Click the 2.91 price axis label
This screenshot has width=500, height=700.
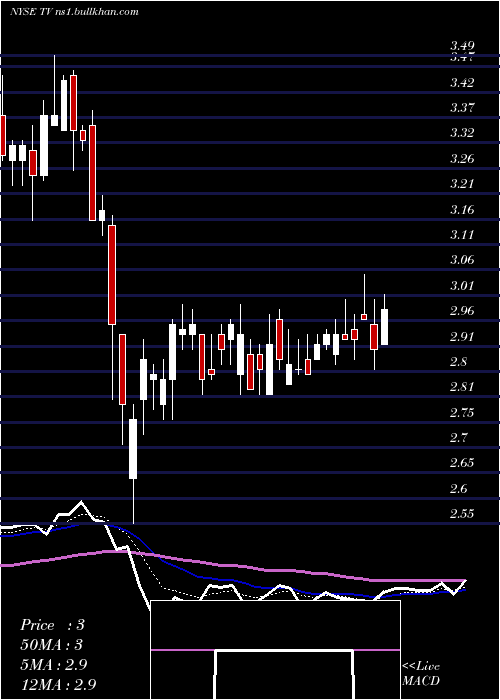pyautogui.click(x=462, y=336)
